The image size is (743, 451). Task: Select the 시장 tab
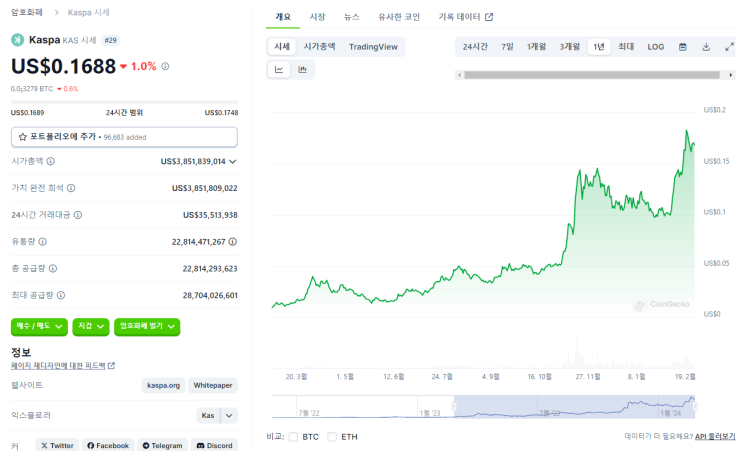pos(317,17)
